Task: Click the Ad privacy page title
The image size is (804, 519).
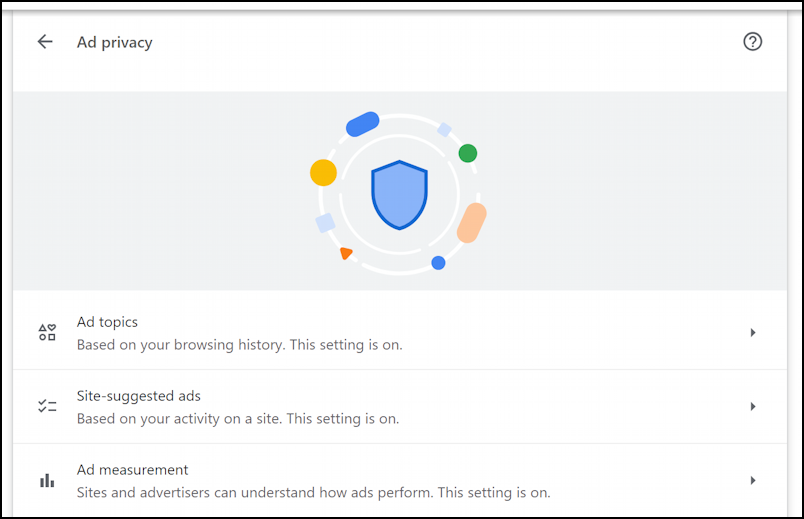Action: click(x=115, y=42)
